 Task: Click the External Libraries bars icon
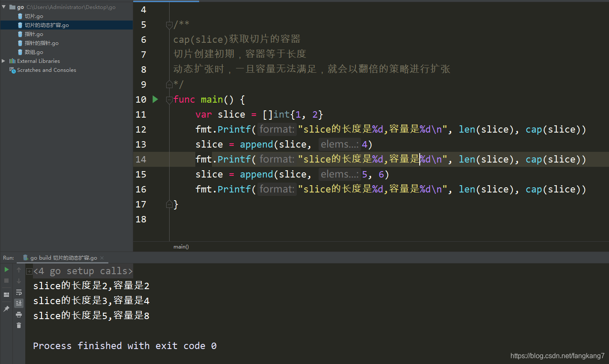click(12, 61)
